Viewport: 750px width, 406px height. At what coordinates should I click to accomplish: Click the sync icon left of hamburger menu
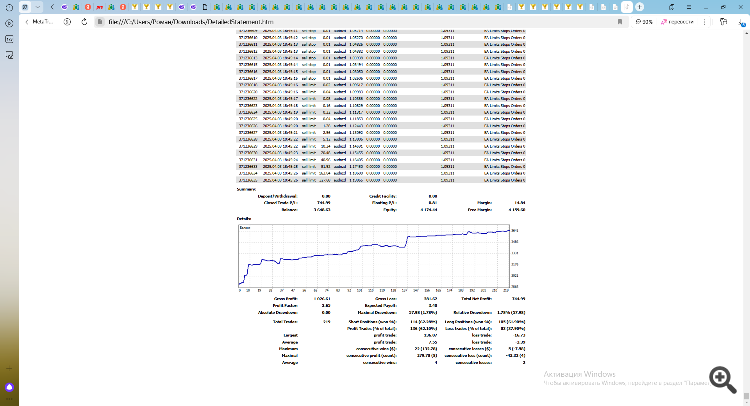pos(672,7)
